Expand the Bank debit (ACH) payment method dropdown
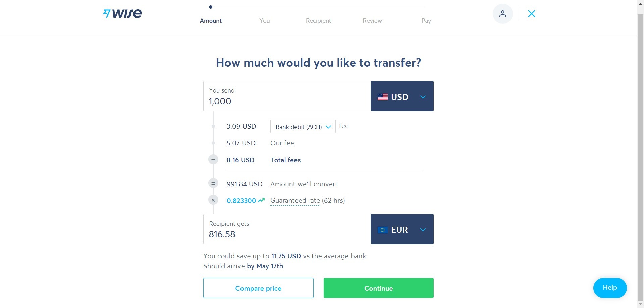Image resolution: width=644 pixels, height=308 pixels. [303, 126]
